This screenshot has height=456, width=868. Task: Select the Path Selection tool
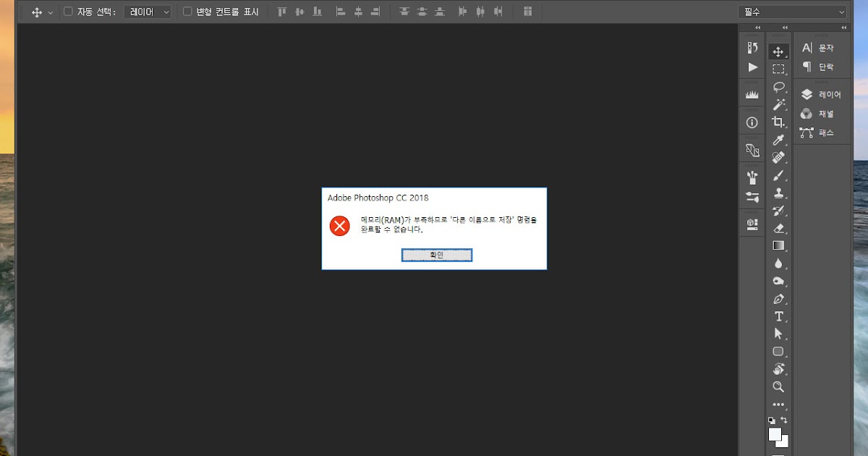(x=778, y=334)
